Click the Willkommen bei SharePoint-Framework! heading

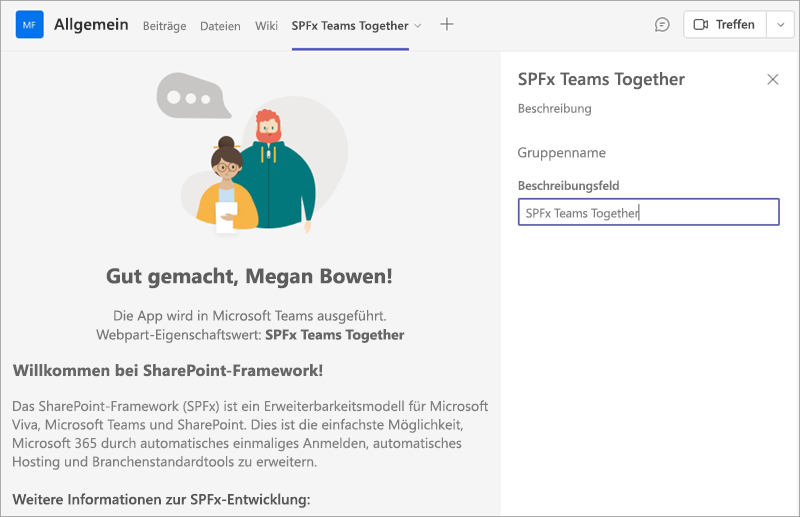click(x=168, y=371)
